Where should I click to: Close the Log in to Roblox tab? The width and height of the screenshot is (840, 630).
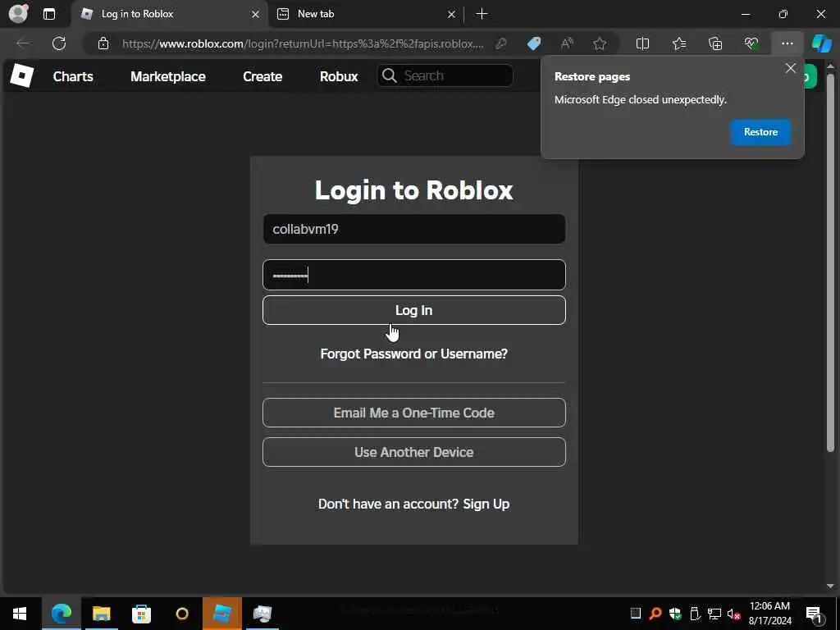[x=256, y=15]
